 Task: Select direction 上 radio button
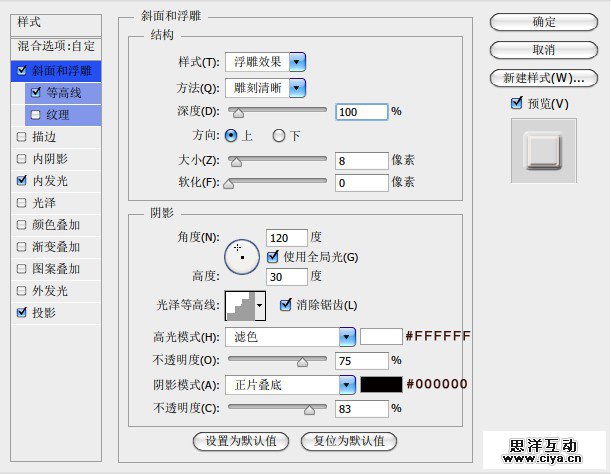231,136
